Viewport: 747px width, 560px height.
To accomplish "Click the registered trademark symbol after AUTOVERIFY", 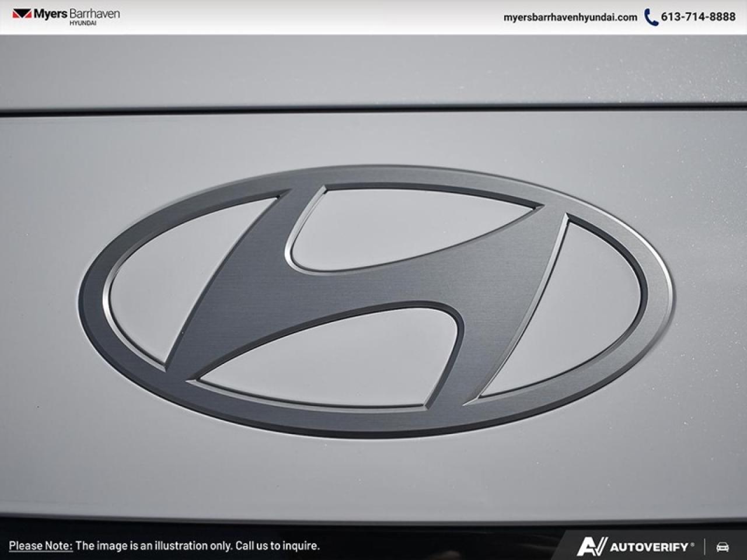I will (x=692, y=544).
